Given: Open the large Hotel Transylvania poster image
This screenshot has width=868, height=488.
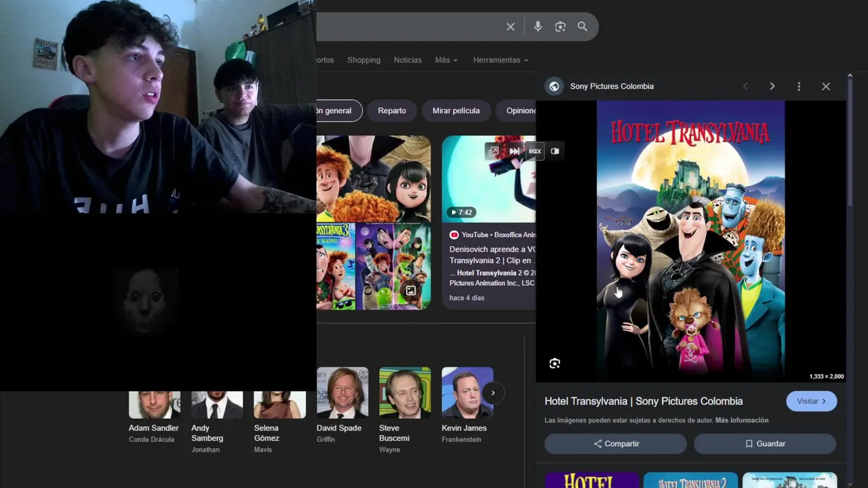Looking at the screenshot, I should click(690, 241).
